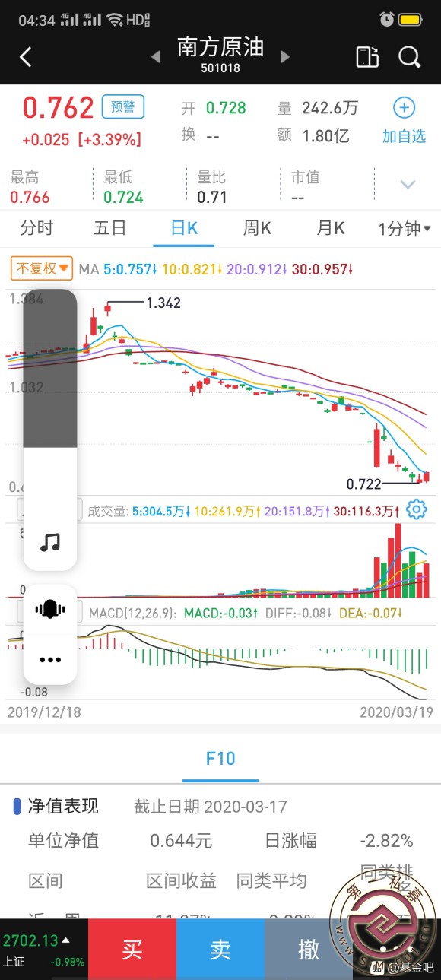Viewport: 441px width, 980px height.
Task: Go to next stock with right triangle
Action: [285, 56]
